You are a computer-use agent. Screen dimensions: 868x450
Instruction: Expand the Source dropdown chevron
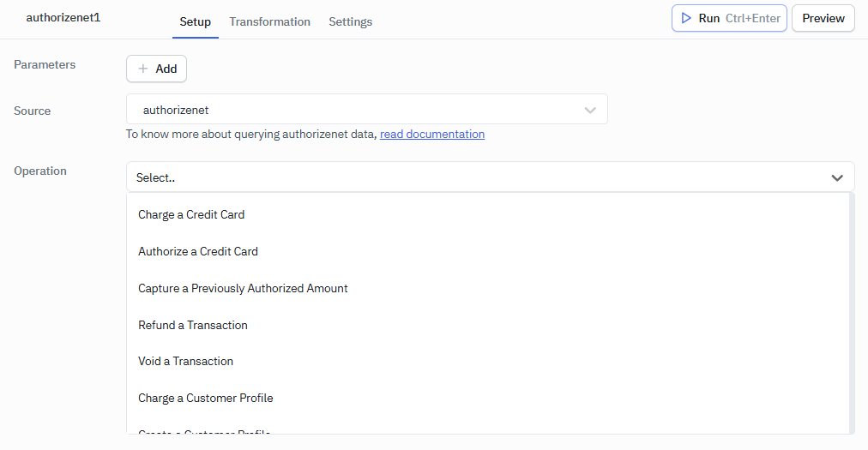click(x=590, y=111)
